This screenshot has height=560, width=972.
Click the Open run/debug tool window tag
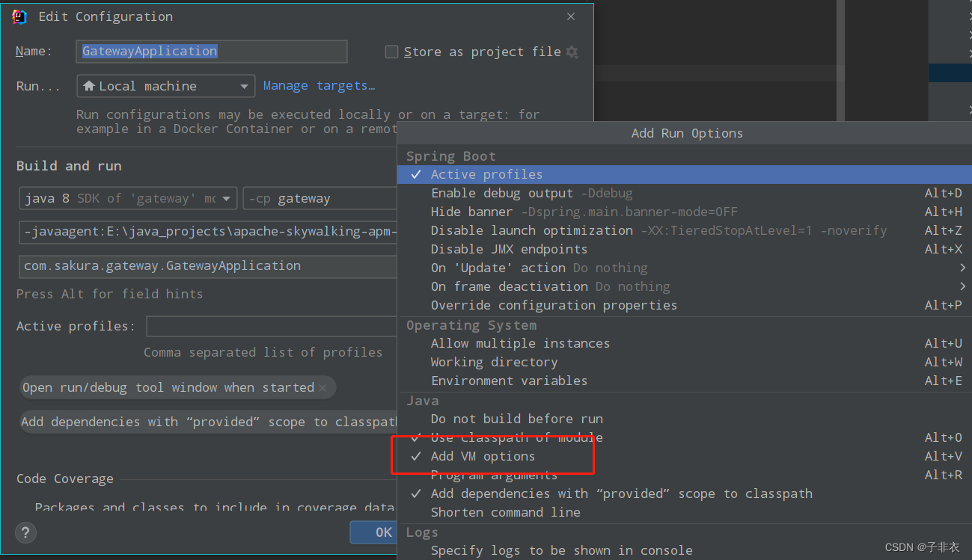[x=178, y=387]
